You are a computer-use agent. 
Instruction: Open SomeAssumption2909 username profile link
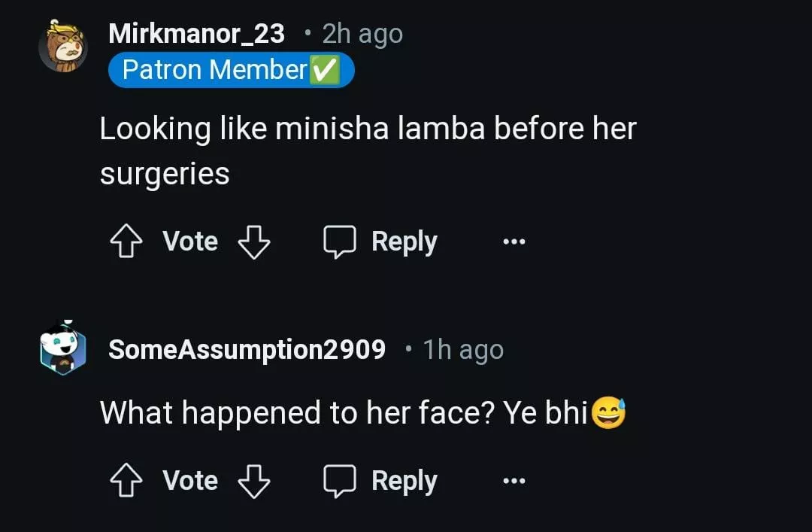click(x=247, y=350)
